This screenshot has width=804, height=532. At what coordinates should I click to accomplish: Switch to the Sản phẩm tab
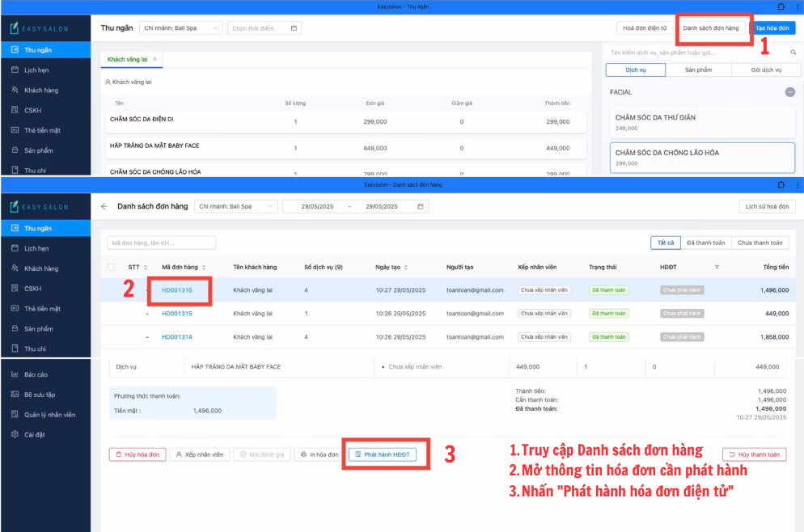[698, 70]
